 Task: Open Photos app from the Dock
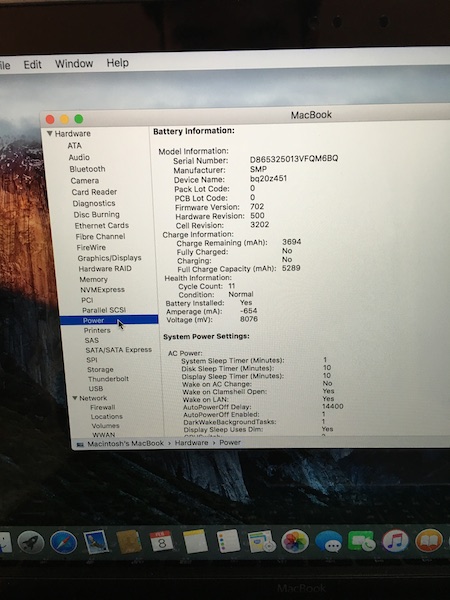pyautogui.click(x=295, y=541)
